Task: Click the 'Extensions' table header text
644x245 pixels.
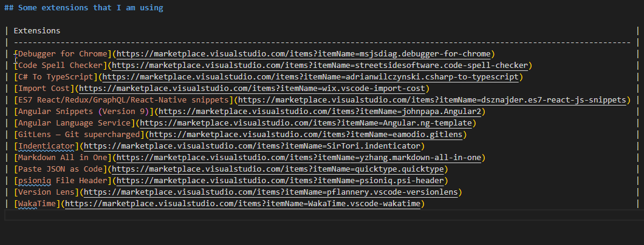Action: (37, 31)
